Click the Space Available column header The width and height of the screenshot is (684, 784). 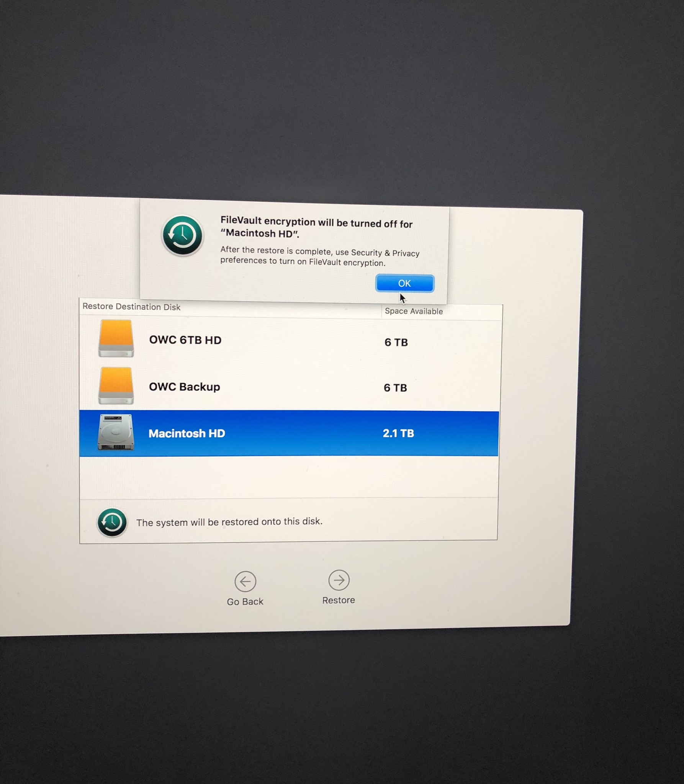pyautogui.click(x=414, y=311)
